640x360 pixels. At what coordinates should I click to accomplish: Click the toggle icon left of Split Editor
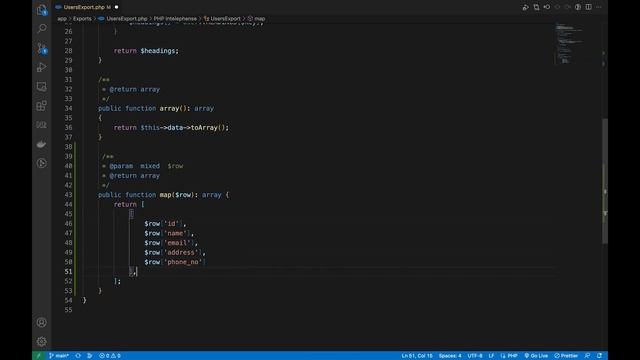click(x=578, y=7)
